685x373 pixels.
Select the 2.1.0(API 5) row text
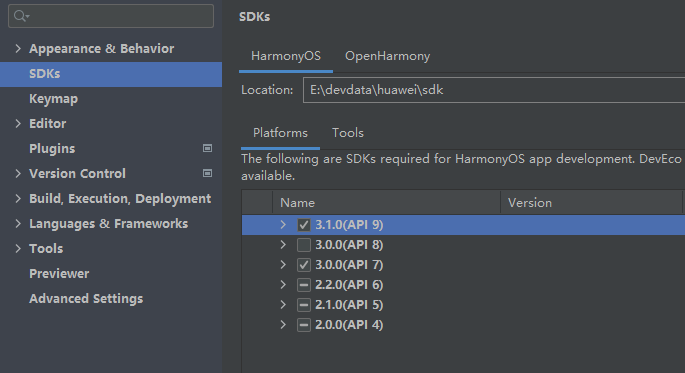[x=349, y=305]
